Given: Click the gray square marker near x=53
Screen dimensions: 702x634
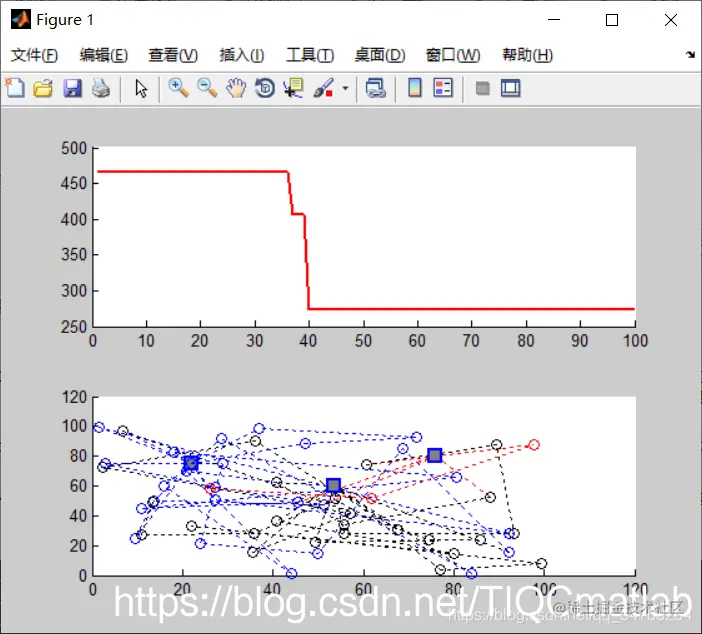Looking at the screenshot, I should click(333, 485).
